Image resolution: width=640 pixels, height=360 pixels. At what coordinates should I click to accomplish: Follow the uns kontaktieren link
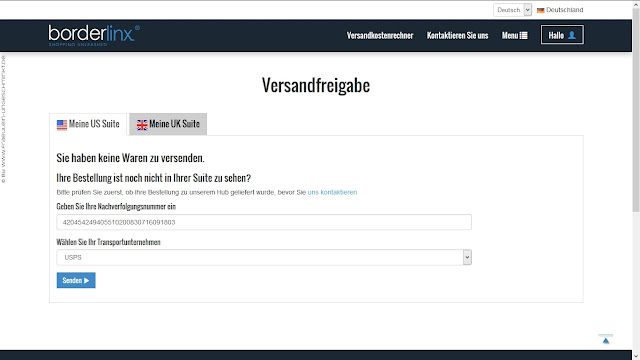pos(332,192)
